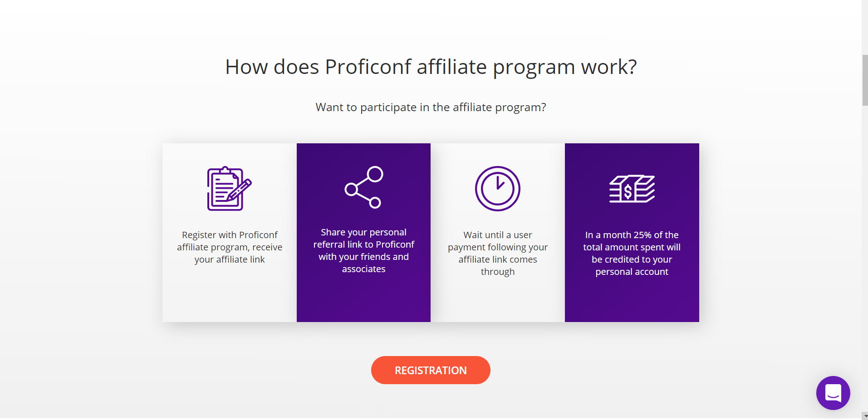Click the clipboard and pencil registration icon
868x420 pixels.
[229, 188]
